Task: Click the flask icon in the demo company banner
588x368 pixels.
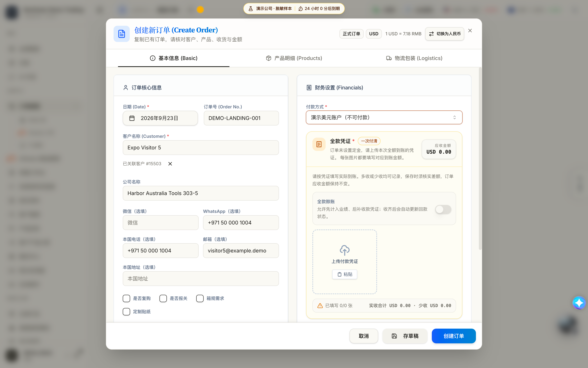Action: coord(250,9)
